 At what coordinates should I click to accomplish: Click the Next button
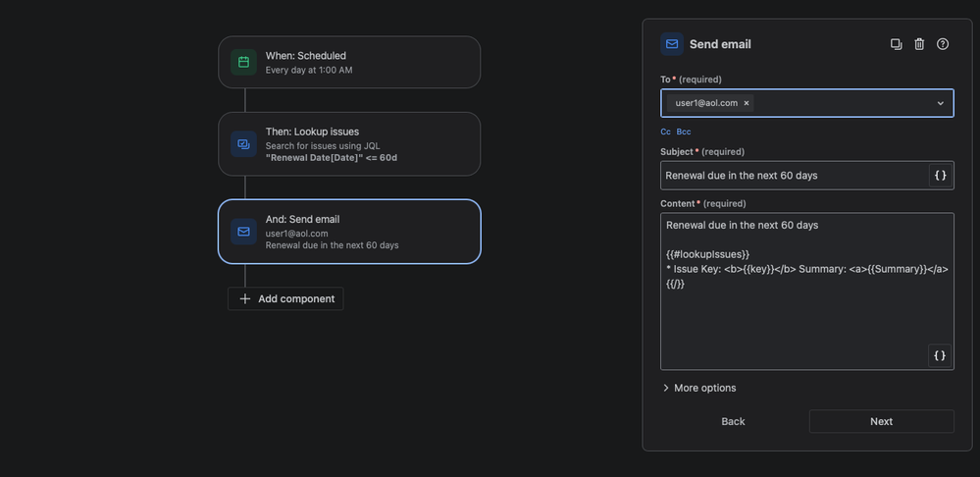(881, 421)
